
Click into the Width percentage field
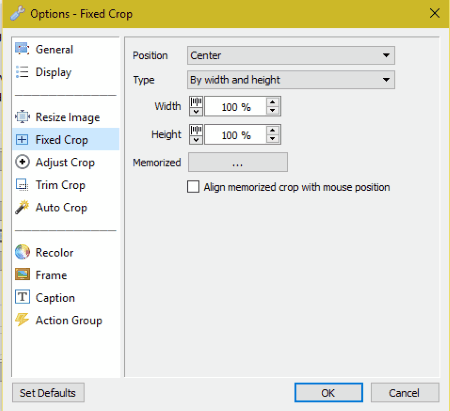235,107
